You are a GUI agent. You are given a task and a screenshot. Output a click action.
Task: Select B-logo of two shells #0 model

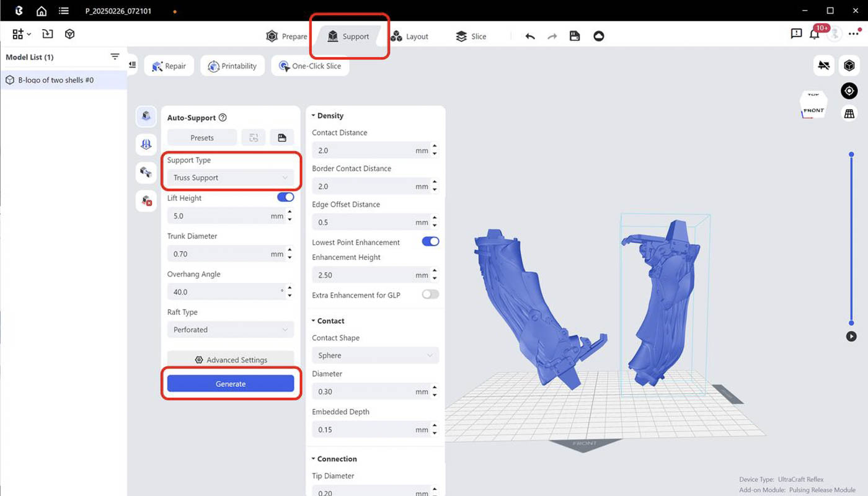(x=63, y=80)
